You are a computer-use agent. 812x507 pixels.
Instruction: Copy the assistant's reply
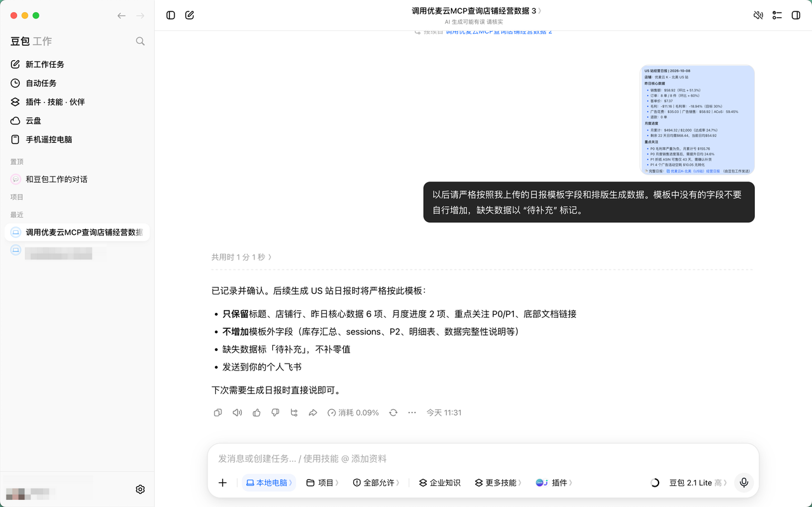pyautogui.click(x=218, y=412)
